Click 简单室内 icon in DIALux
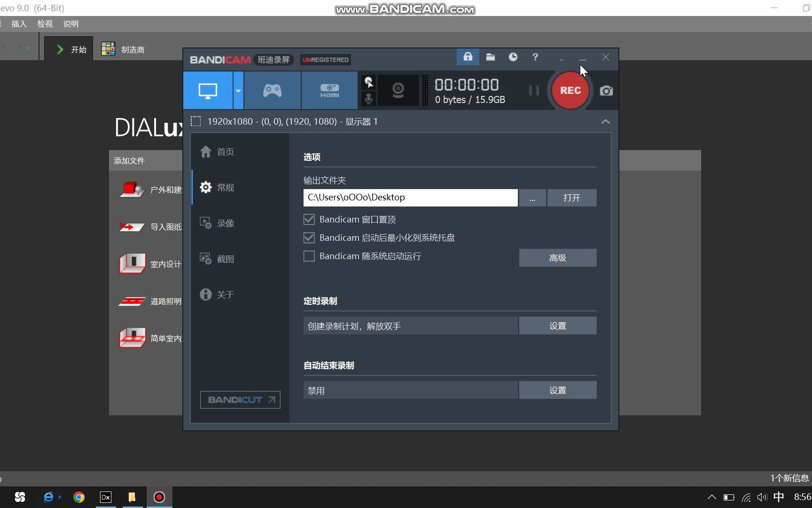This screenshot has height=508, width=812. (x=132, y=338)
